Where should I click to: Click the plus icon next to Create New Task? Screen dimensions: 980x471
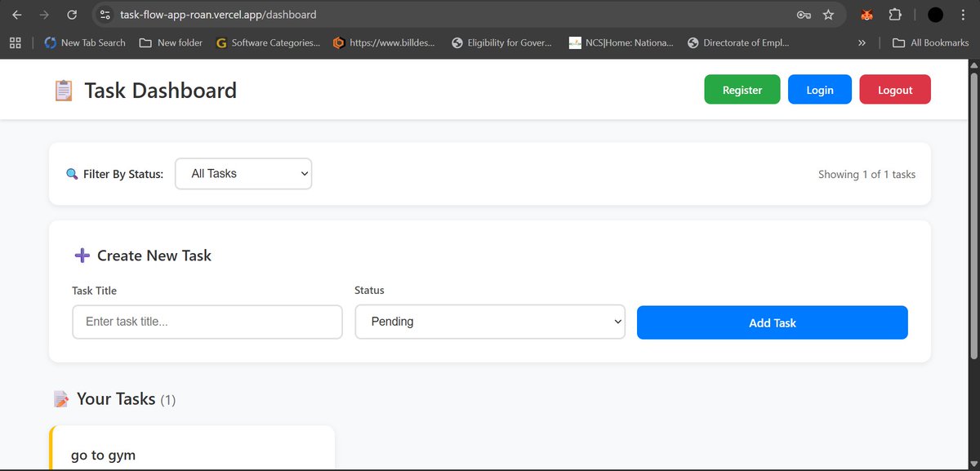[82, 255]
